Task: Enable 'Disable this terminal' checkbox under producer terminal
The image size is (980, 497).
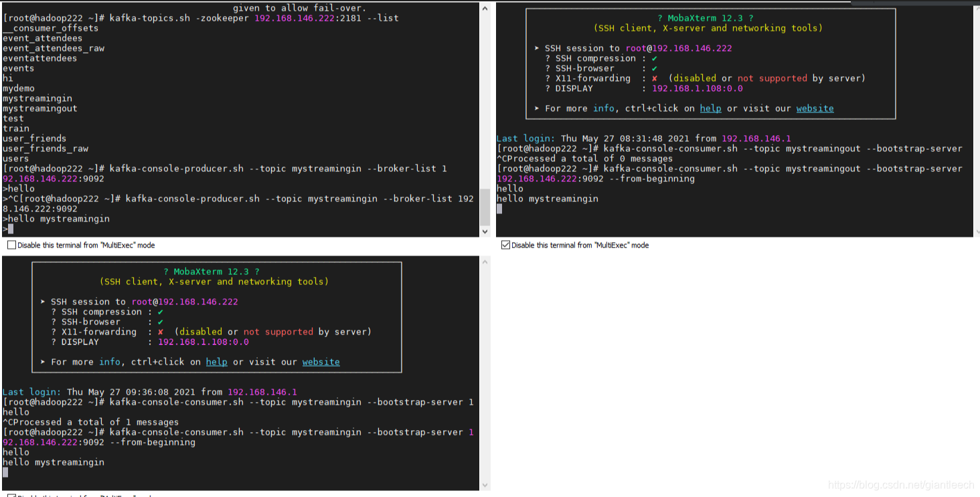Action: [11, 245]
